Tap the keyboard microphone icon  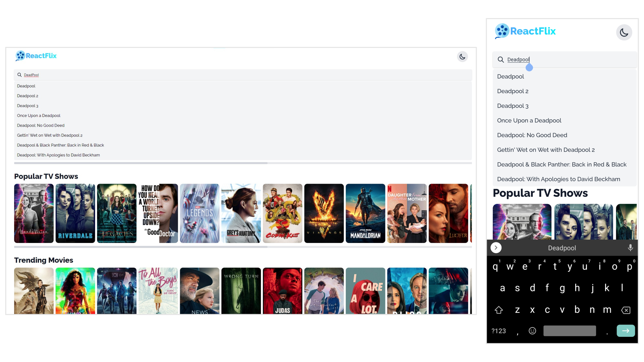point(630,248)
